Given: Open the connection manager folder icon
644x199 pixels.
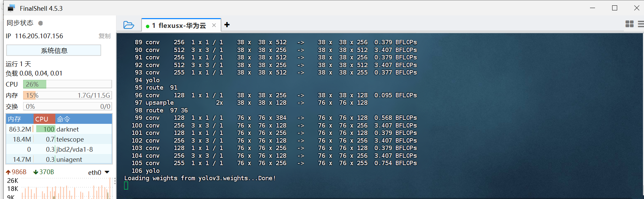Looking at the screenshot, I should [x=128, y=25].
